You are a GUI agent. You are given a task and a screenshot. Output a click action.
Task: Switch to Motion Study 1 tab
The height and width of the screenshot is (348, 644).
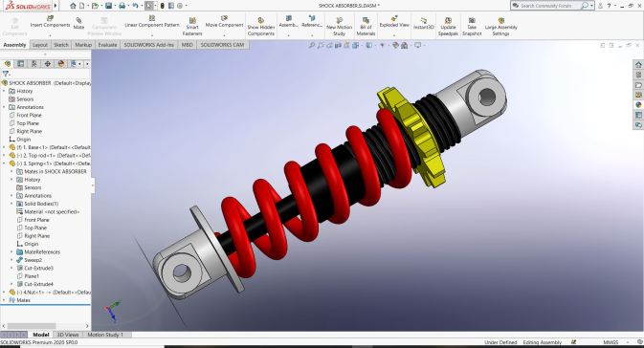pyautogui.click(x=105, y=335)
